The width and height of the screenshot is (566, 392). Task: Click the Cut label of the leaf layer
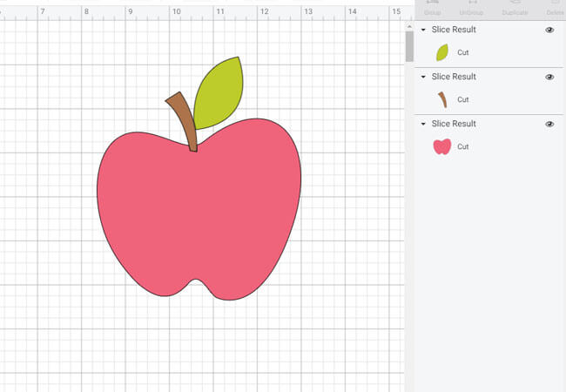click(x=462, y=52)
